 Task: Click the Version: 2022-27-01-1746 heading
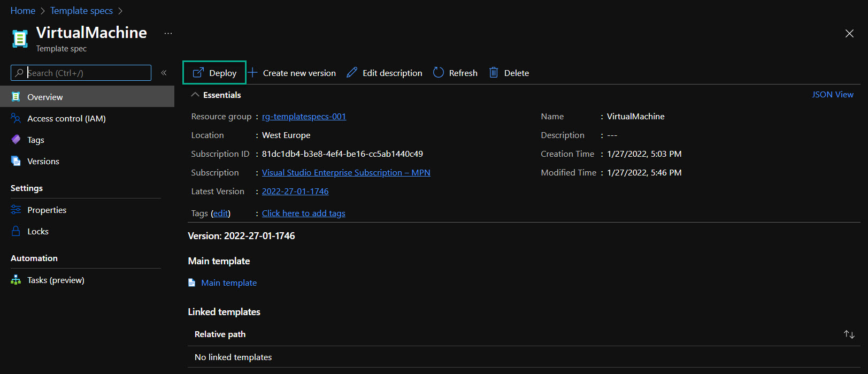241,235
